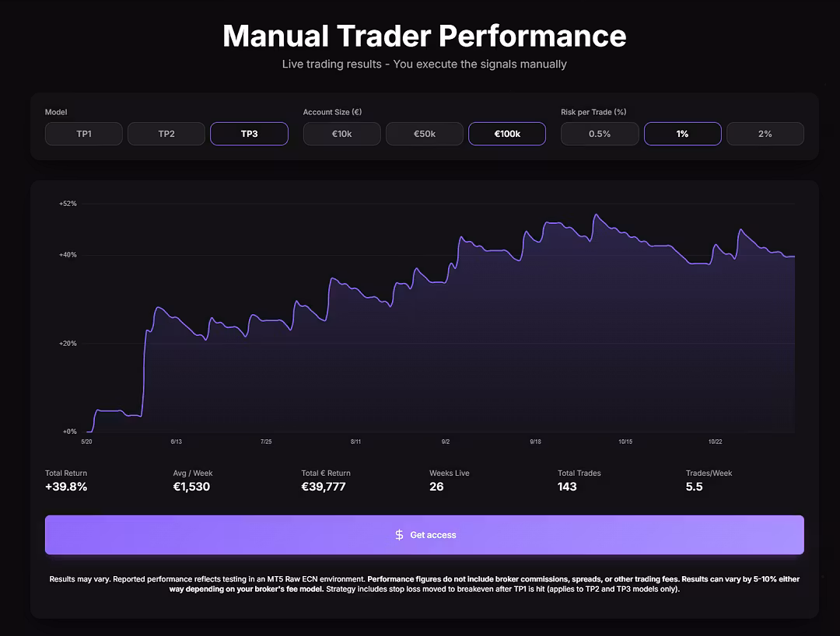Pick the €50k account size

click(x=425, y=134)
